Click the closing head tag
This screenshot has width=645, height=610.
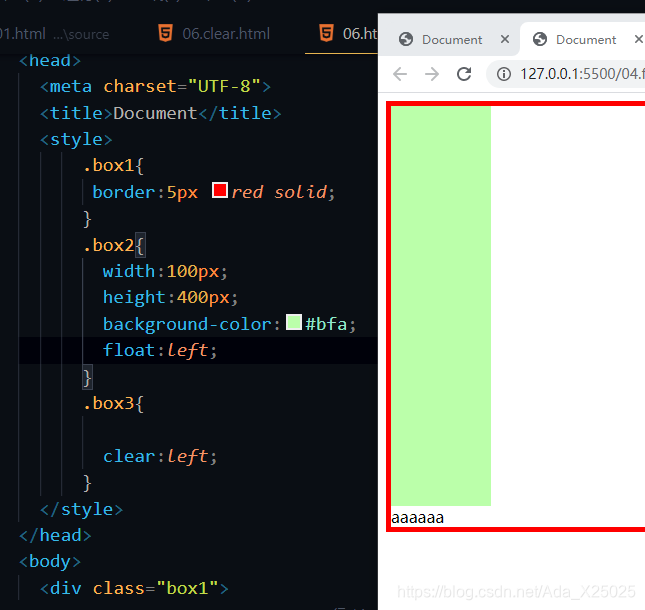(55, 536)
